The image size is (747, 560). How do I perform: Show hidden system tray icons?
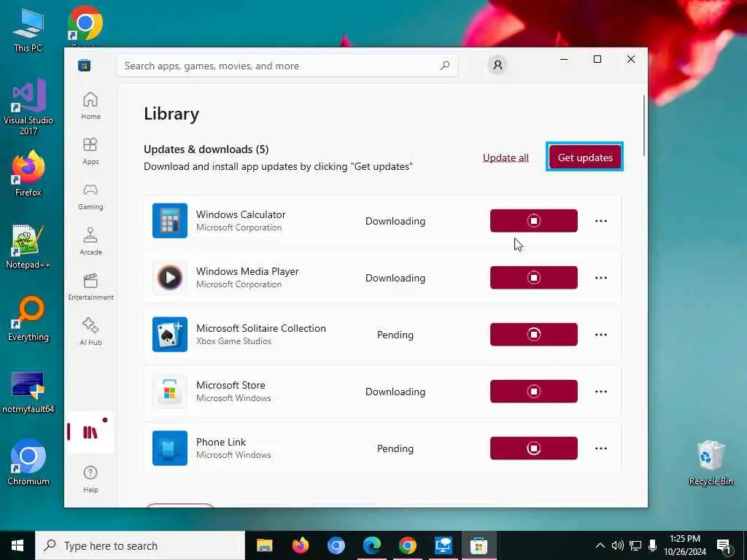coord(600,545)
